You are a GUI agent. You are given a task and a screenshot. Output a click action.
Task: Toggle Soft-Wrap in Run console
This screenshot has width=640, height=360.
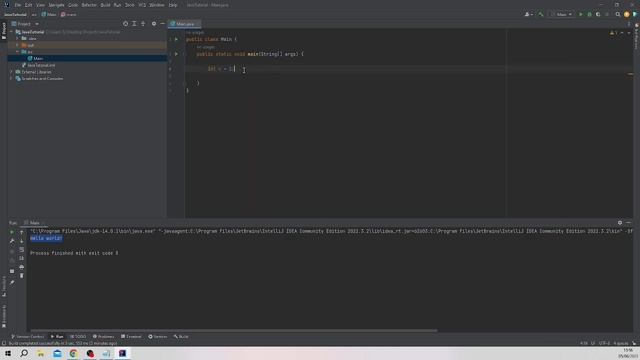tap(22, 249)
